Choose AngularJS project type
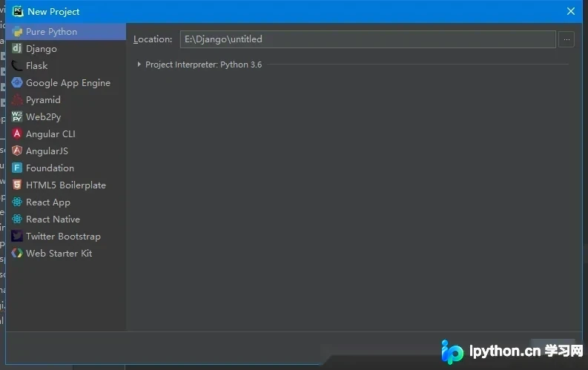 [x=47, y=151]
